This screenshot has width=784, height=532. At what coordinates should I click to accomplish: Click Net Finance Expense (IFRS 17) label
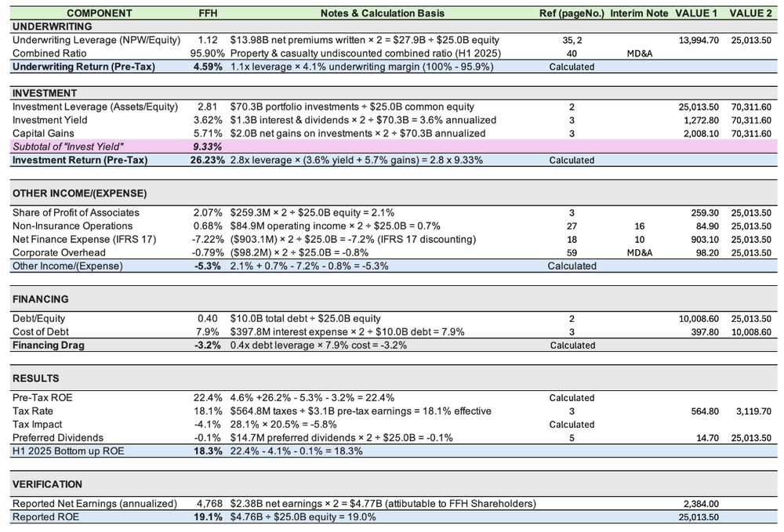84,239
